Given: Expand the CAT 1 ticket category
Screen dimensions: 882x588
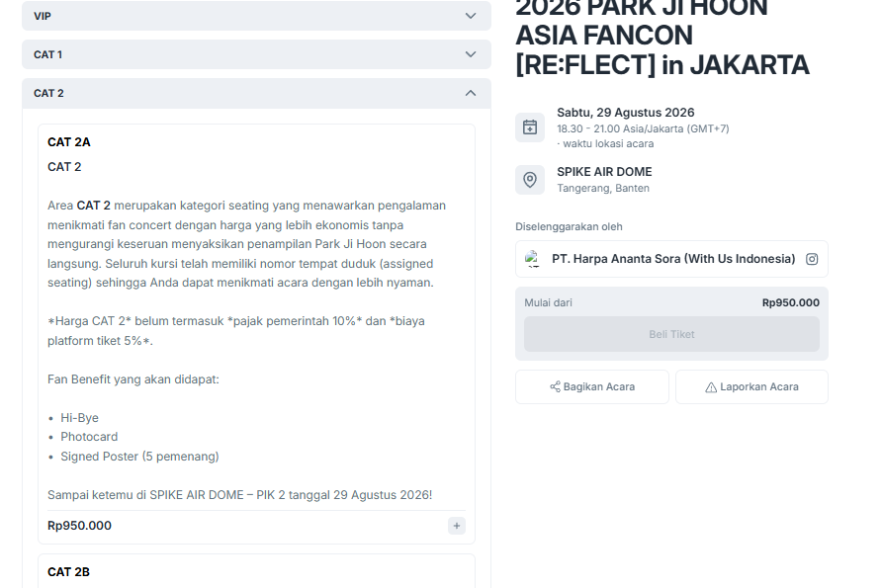Looking at the screenshot, I should (x=256, y=54).
